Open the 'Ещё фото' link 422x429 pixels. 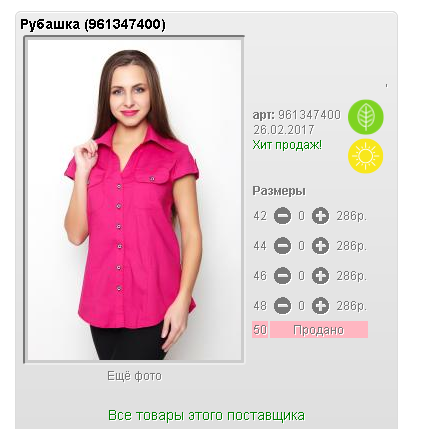[x=134, y=376]
